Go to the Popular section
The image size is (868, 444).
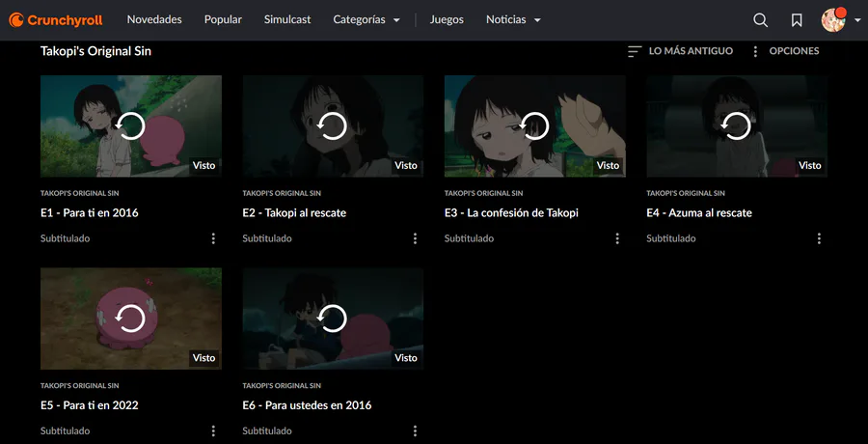click(223, 19)
